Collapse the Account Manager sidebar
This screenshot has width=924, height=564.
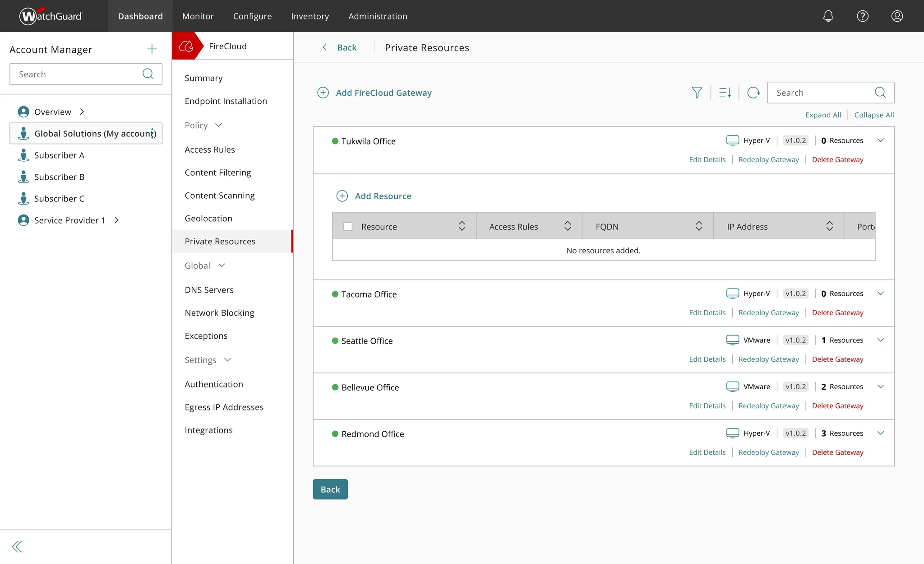pyautogui.click(x=17, y=547)
